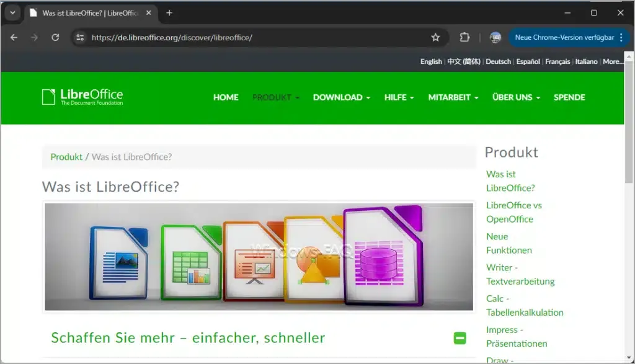Reload the current page
The image size is (635, 364).
55,37
